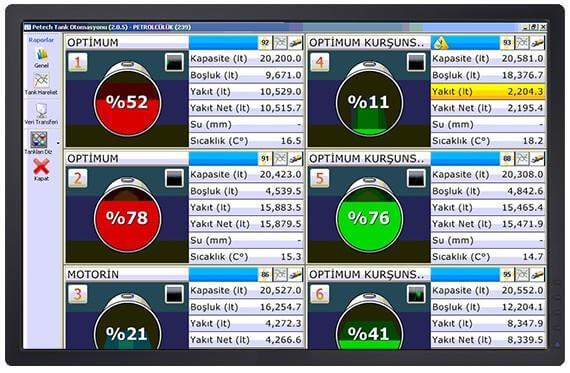Click the tank 4 number badge
This screenshot has height=373, width=570.
(320, 62)
